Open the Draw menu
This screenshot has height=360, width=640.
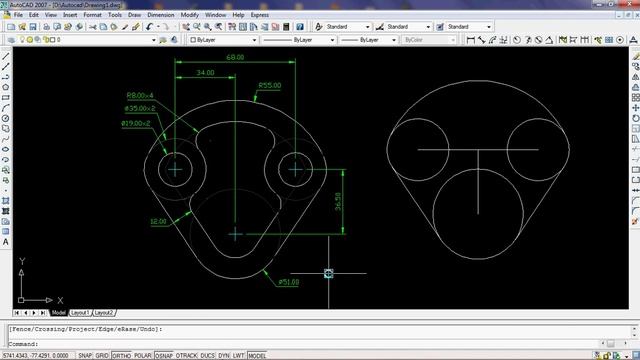(x=134, y=15)
